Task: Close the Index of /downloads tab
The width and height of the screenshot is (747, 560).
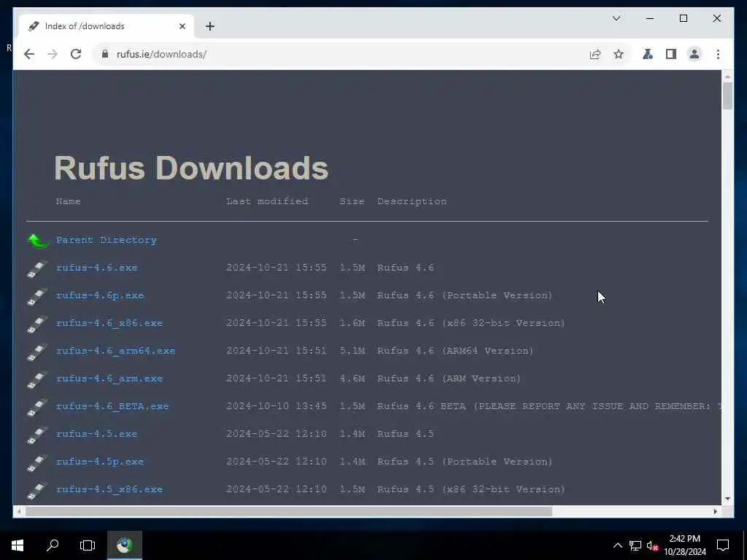Action: pyautogui.click(x=182, y=26)
